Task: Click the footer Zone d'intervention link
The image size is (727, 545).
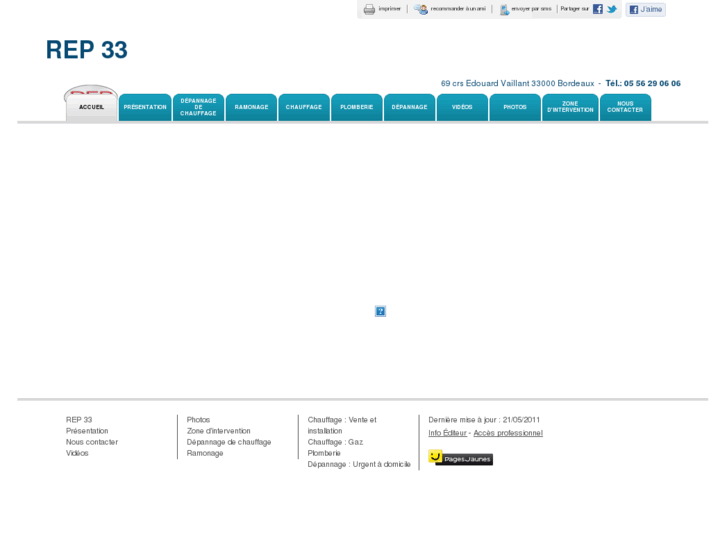Action: tap(218, 431)
